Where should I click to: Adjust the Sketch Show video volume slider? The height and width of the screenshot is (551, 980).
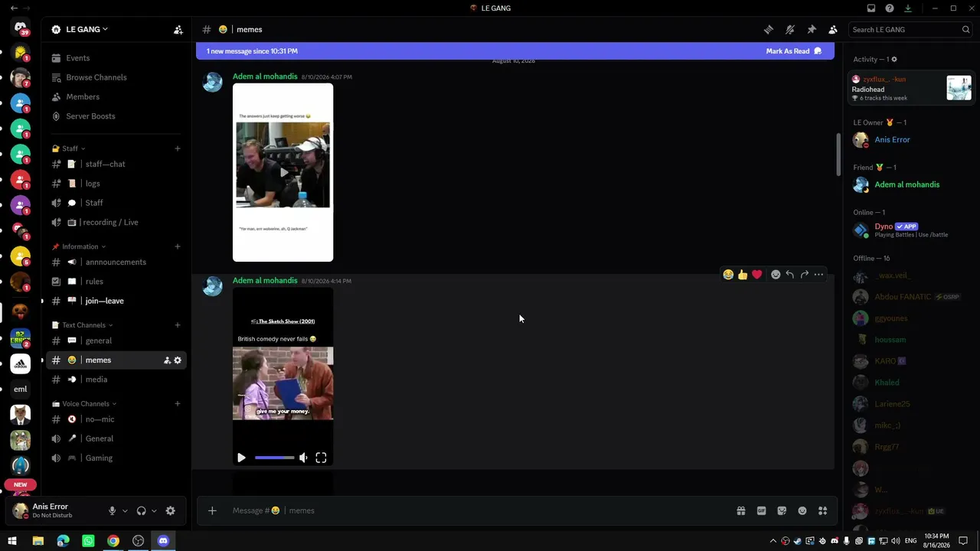pos(275,458)
